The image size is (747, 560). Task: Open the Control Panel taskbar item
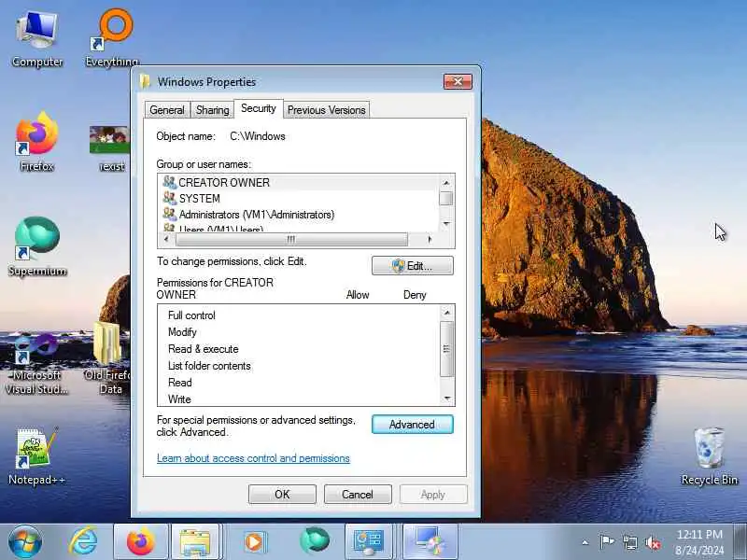coord(368,542)
